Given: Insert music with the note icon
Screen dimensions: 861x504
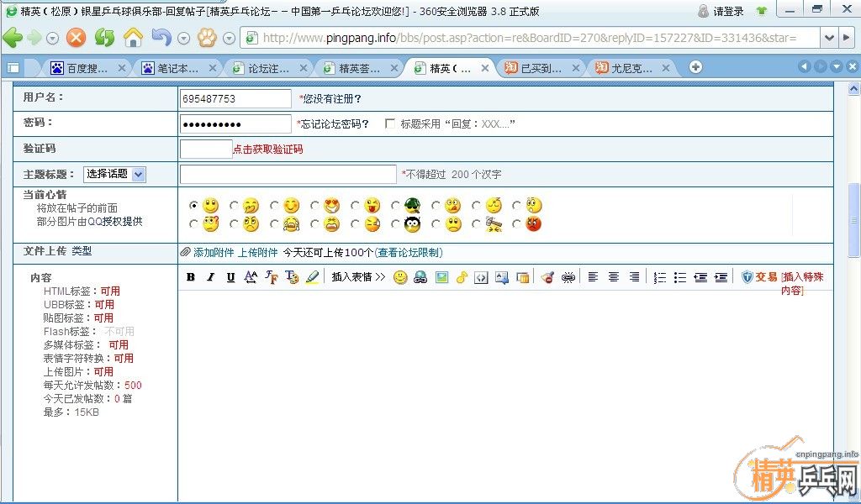Looking at the screenshot, I should coord(462,277).
